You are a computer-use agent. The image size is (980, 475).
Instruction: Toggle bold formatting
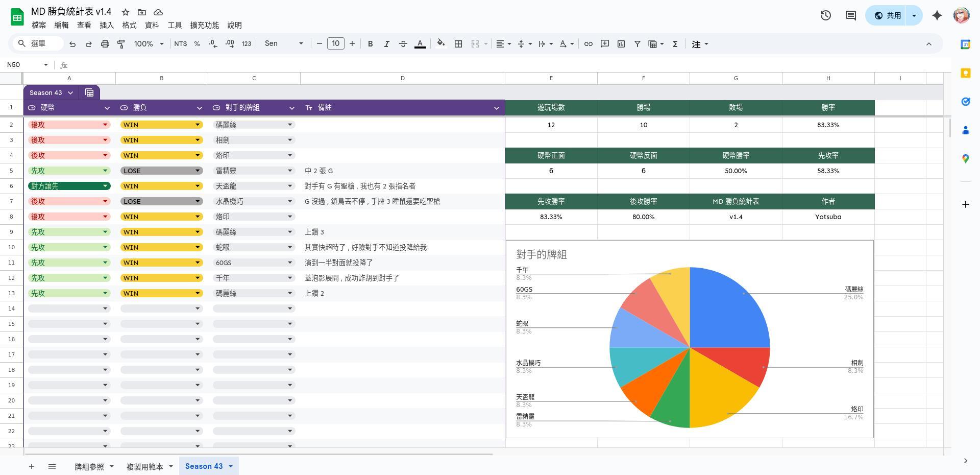[371, 44]
